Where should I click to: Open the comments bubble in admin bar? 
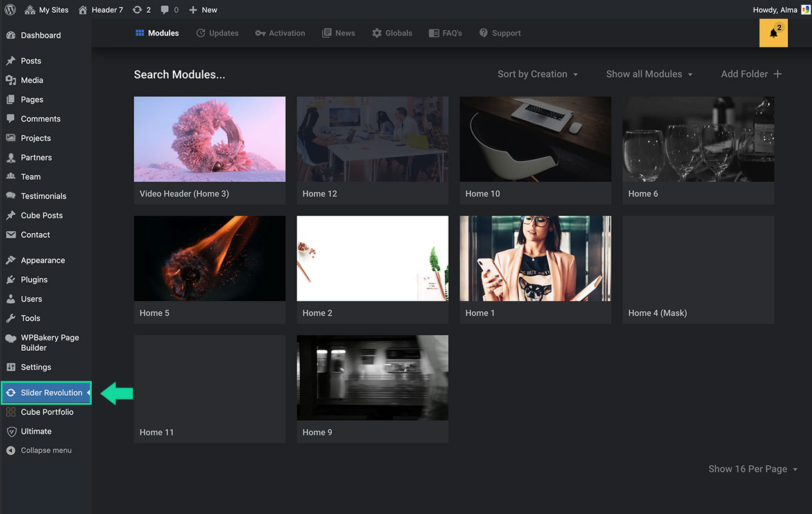[x=166, y=10]
